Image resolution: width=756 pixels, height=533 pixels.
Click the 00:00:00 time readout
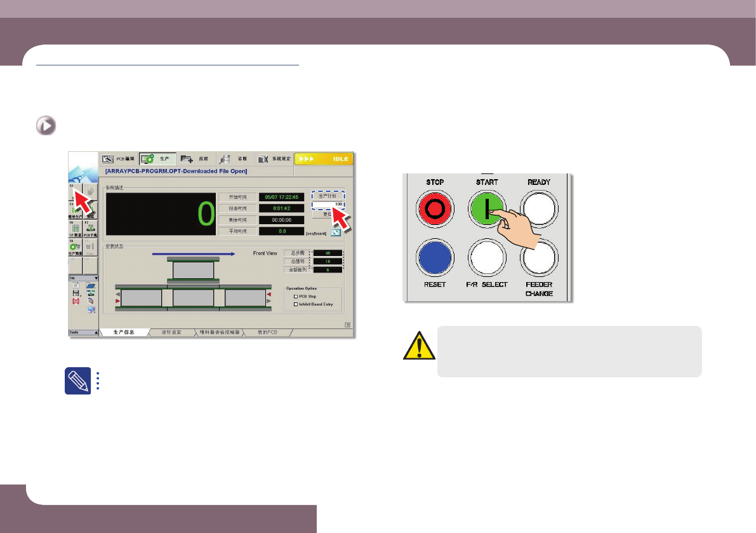(x=282, y=220)
